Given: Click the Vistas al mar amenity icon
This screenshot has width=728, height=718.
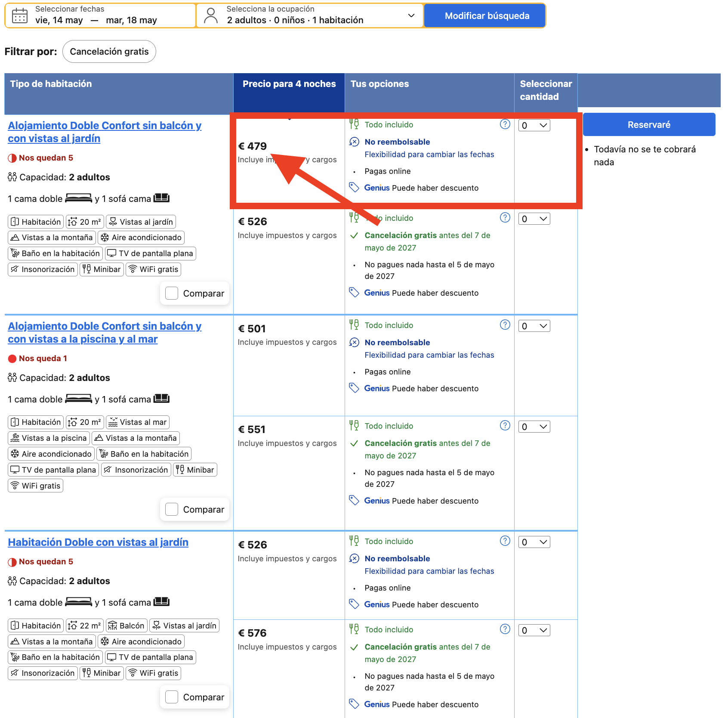Looking at the screenshot, I should (x=113, y=422).
